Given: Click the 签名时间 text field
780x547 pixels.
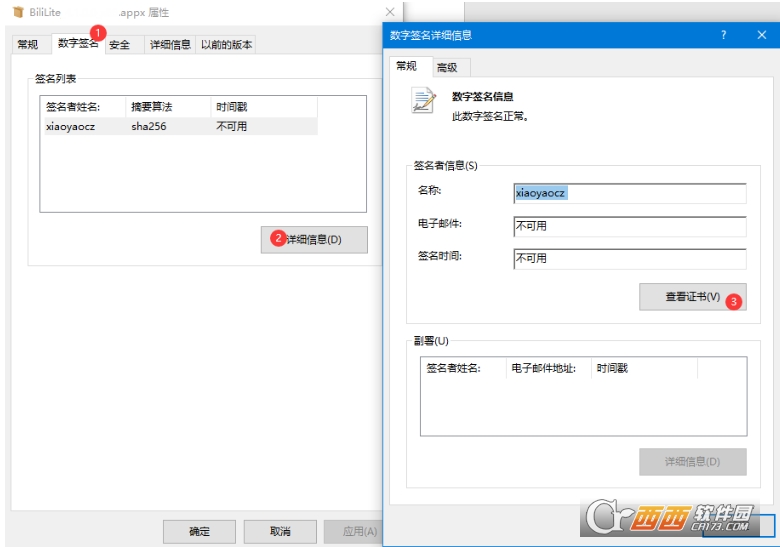Looking at the screenshot, I should (x=629, y=258).
